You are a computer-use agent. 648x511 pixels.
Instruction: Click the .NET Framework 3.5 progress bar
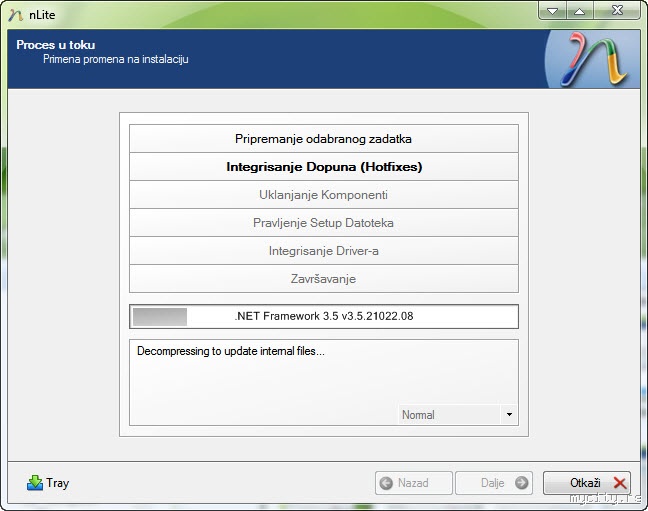[324, 317]
